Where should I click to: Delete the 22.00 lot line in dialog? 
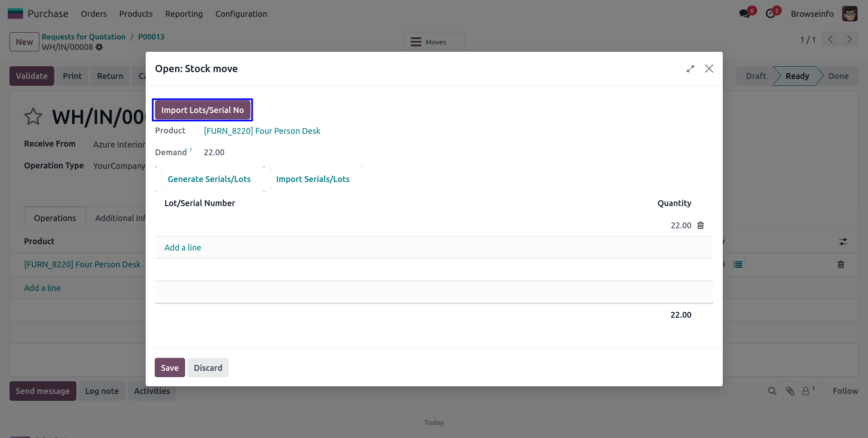tap(701, 226)
